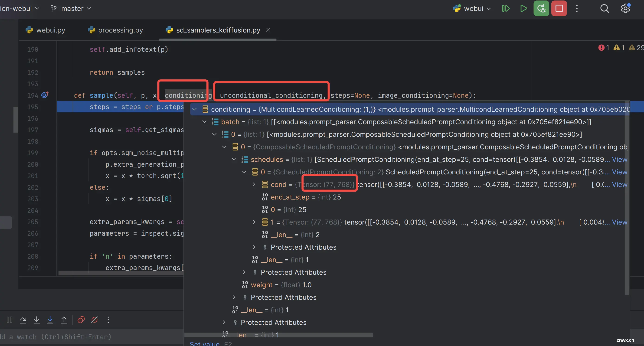Screen dimensions: 644x346
Task: Click the View link on schedules row
Action: coord(620,160)
